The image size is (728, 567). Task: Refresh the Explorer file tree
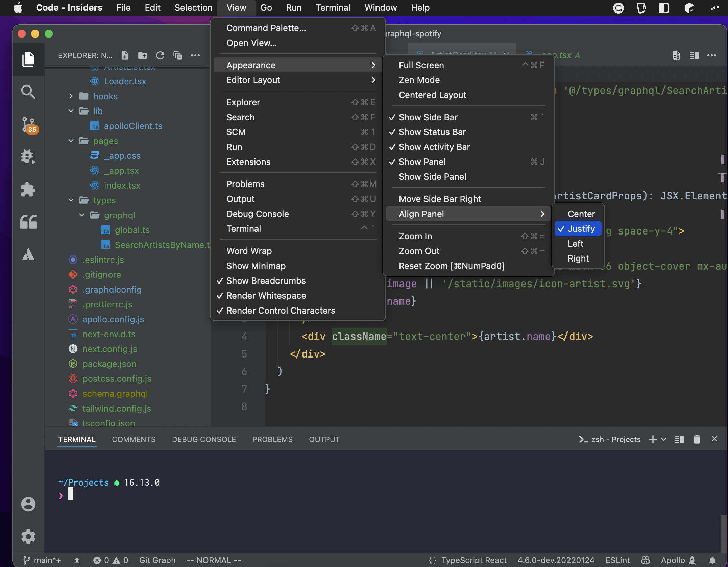pos(161,55)
